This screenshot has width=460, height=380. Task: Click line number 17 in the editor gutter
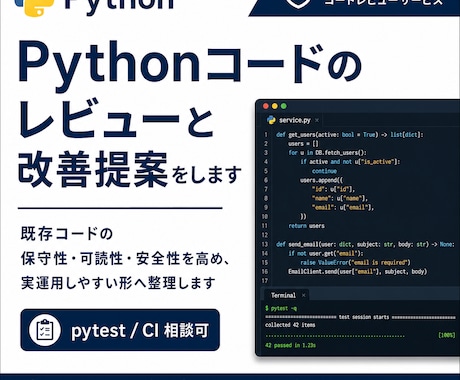[x=265, y=281]
